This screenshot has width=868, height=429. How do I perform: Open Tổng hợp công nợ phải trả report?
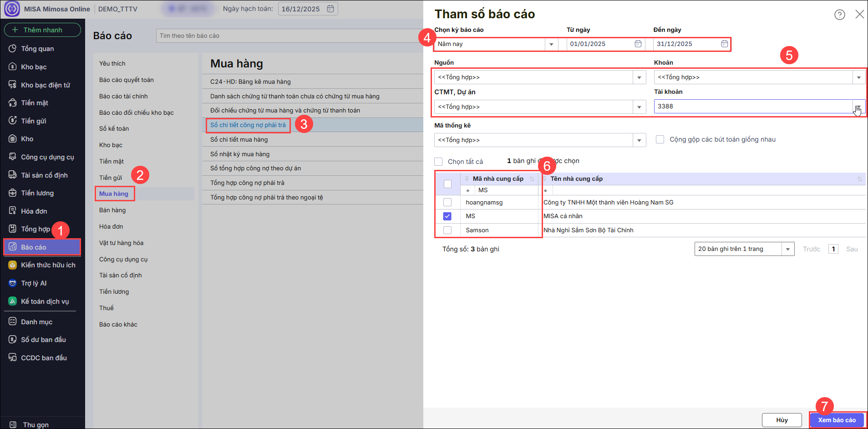(x=247, y=183)
